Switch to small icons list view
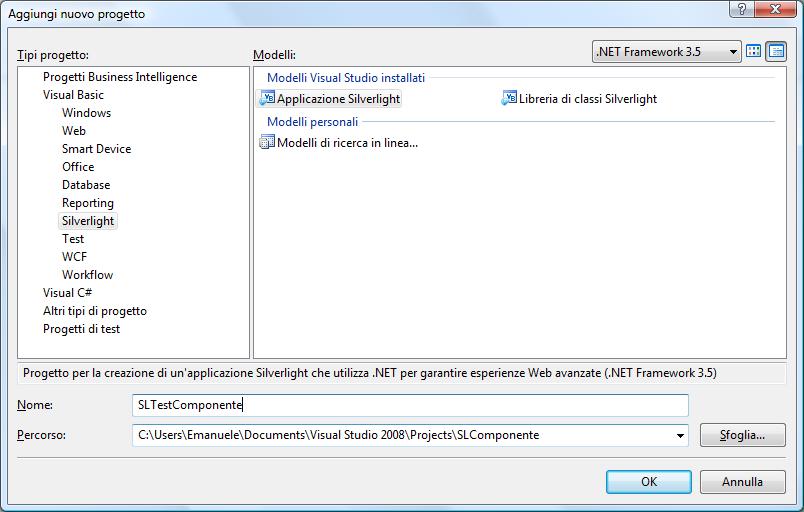The image size is (804, 512). [x=776, y=51]
